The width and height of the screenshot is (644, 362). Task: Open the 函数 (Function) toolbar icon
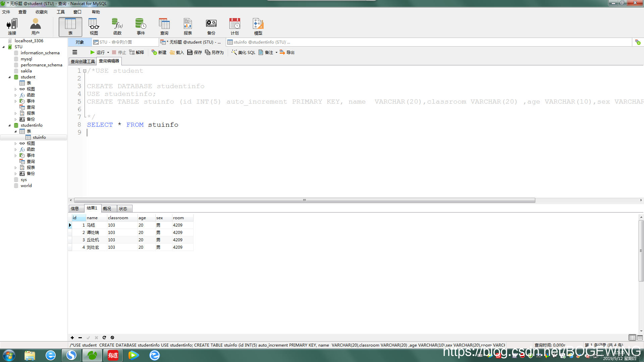point(117,26)
